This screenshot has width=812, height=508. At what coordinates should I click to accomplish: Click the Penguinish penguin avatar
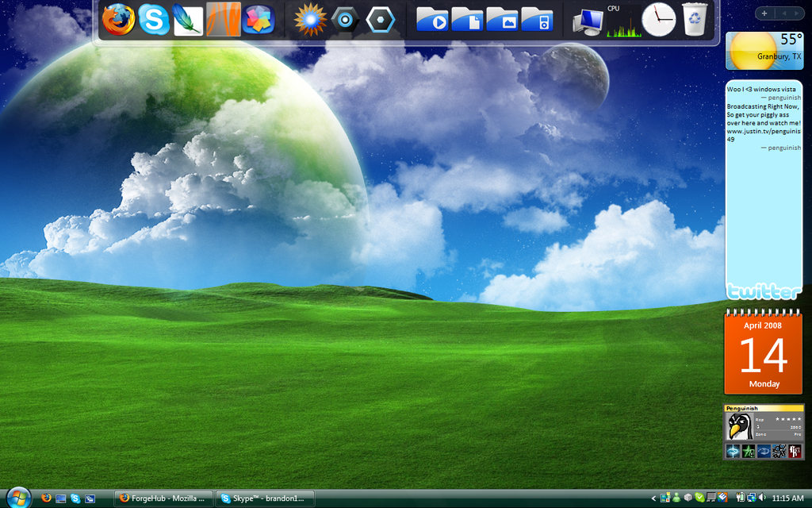(739, 427)
